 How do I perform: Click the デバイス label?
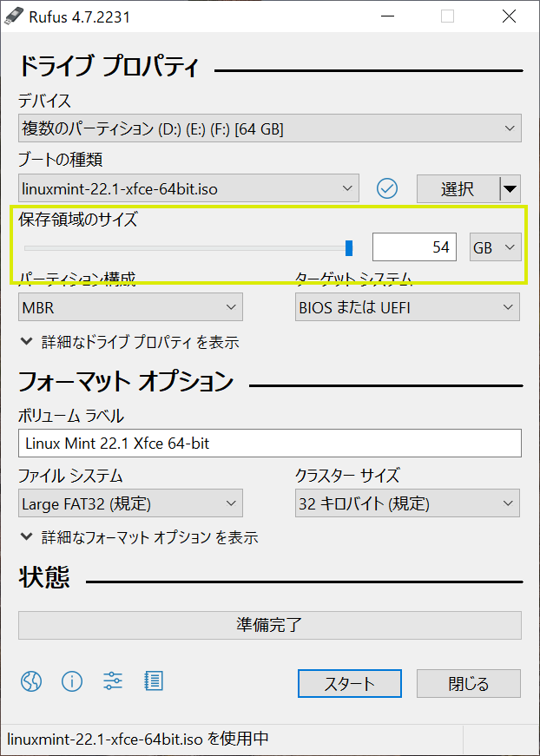point(44,101)
